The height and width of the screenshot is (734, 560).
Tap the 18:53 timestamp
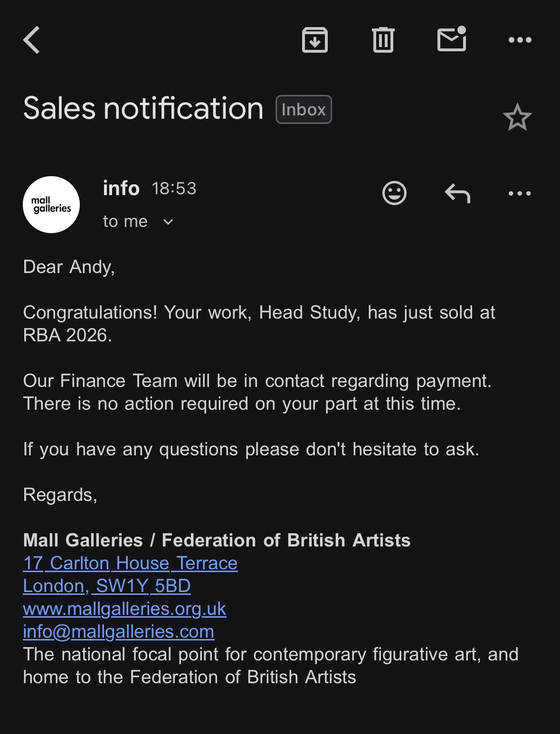[x=174, y=188]
